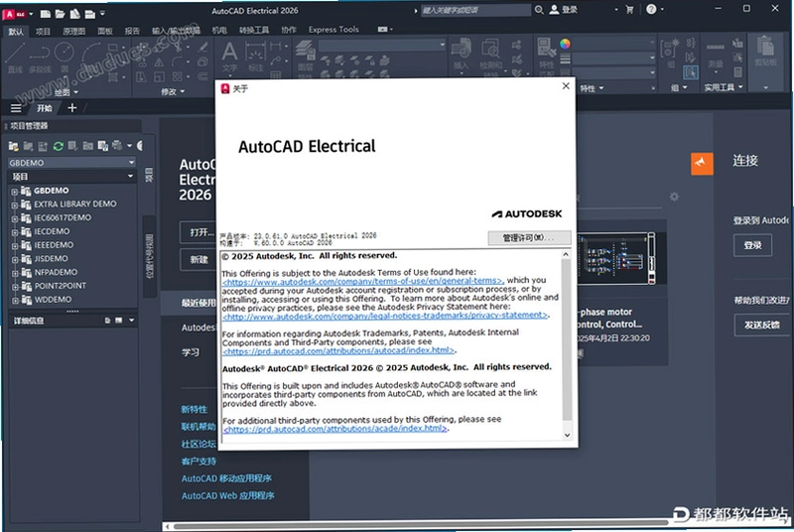Switch to the 报告 ribbon tab
794x532 pixels.
coord(132,31)
